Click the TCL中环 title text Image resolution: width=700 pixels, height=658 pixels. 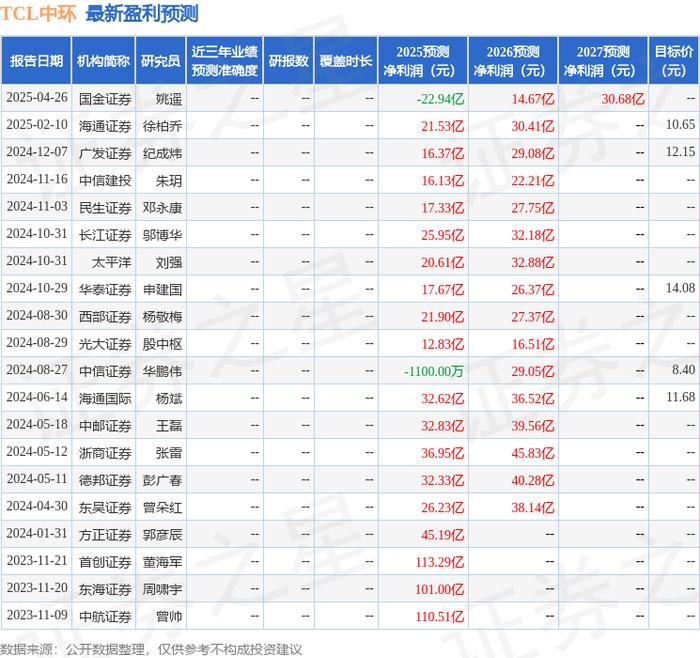pos(38,14)
